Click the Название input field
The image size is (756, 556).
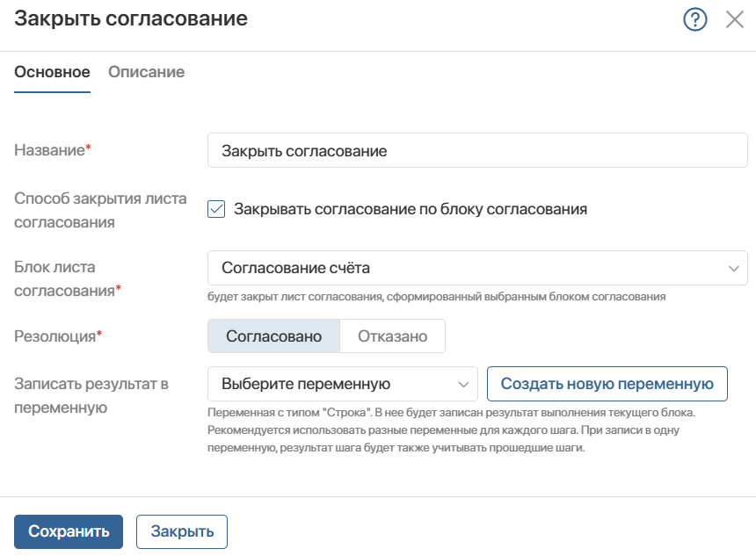coord(477,150)
